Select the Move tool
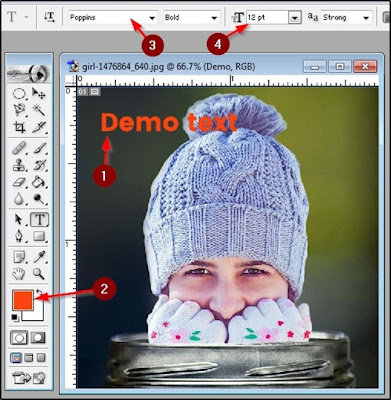Viewport: 391px width, 400px height. [39, 94]
